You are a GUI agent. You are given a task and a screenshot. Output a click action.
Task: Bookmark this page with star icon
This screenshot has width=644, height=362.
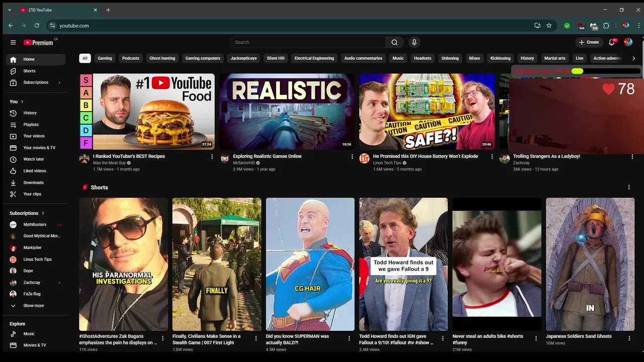coord(549,26)
